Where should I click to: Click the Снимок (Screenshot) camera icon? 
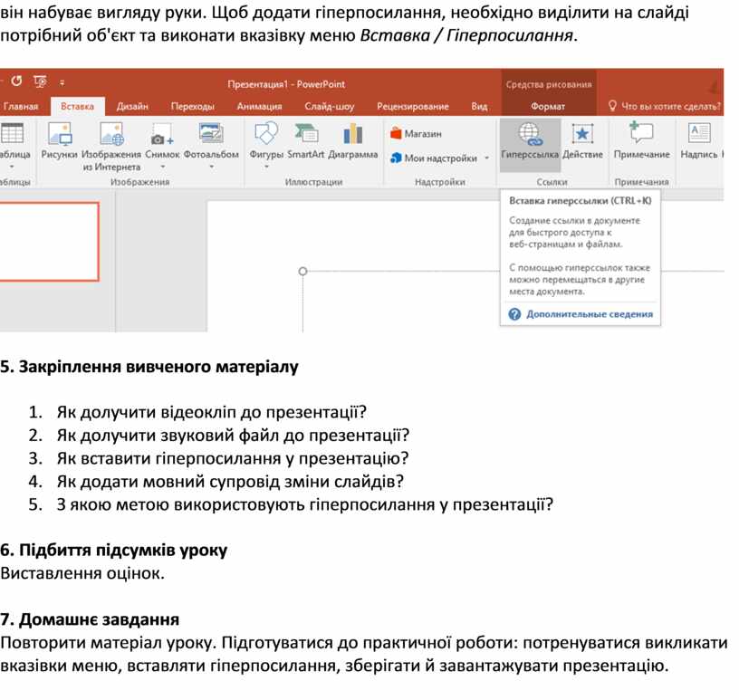162,135
